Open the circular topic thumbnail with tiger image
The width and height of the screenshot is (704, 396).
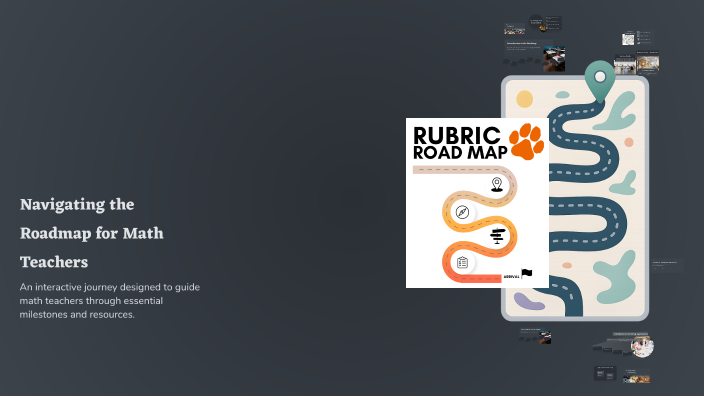pos(537,22)
